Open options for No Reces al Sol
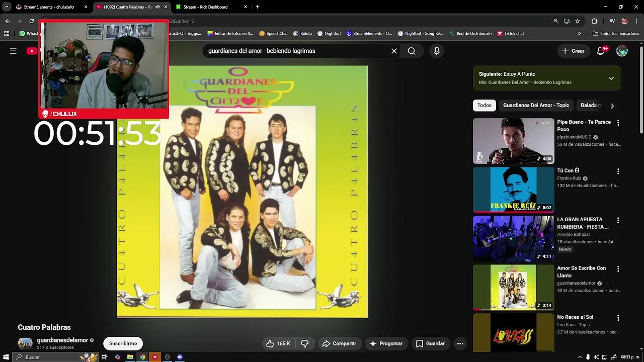 [618, 318]
